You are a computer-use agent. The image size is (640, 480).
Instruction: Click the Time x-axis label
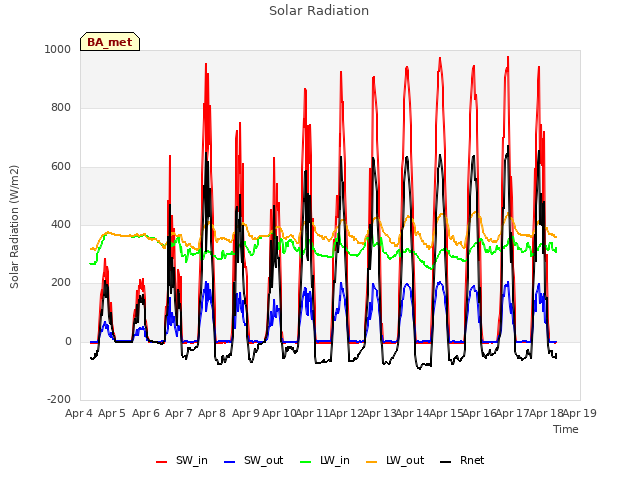[x=566, y=429]
